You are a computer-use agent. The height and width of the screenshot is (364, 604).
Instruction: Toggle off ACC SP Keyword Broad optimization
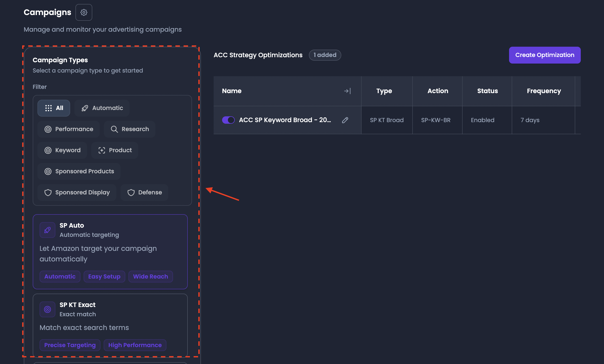pos(228,120)
